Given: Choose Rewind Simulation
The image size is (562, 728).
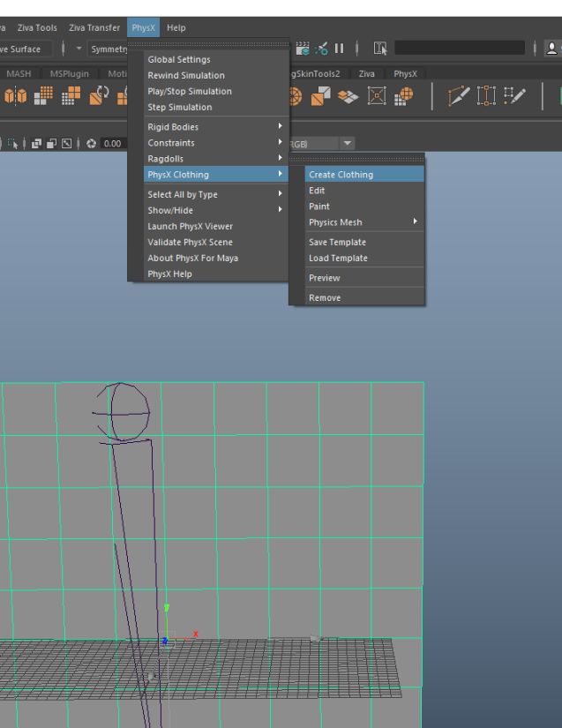Looking at the screenshot, I should [216, 75].
